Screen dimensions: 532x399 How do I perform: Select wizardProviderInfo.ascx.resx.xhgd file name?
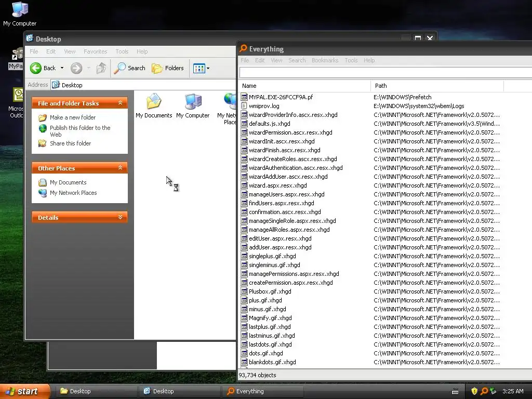pyautogui.click(x=293, y=115)
